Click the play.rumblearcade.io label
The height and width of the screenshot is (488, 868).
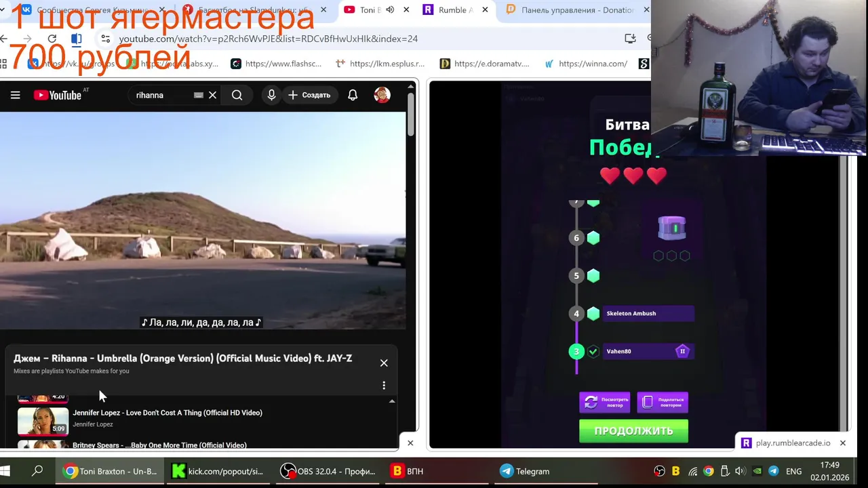click(x=793, y=443)
